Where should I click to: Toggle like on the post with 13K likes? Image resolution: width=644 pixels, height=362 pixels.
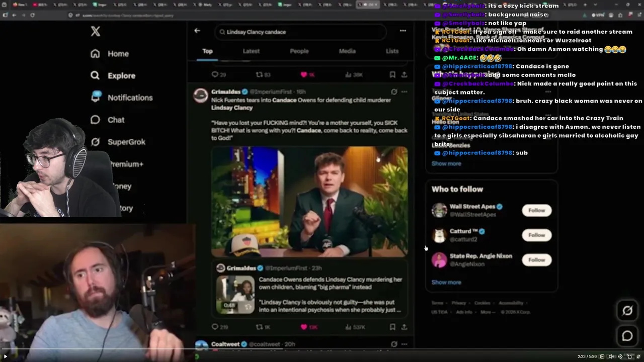[308, 327]
